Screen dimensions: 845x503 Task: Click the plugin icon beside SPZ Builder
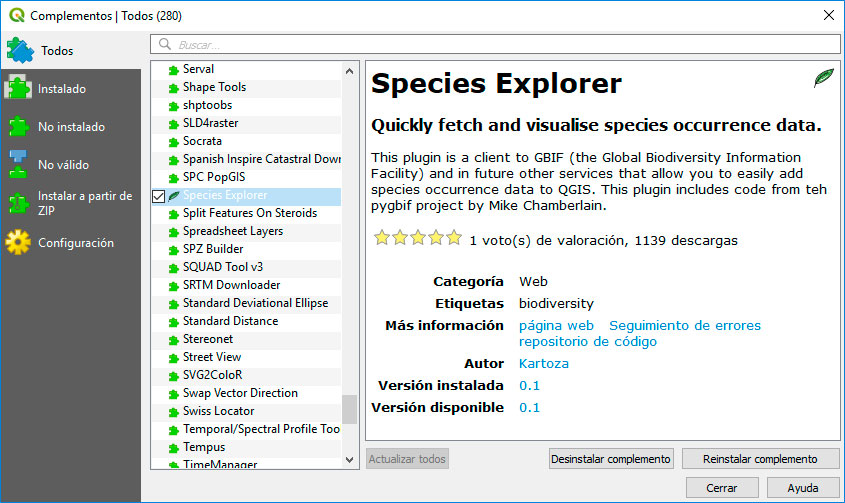(x=174, y=250)
